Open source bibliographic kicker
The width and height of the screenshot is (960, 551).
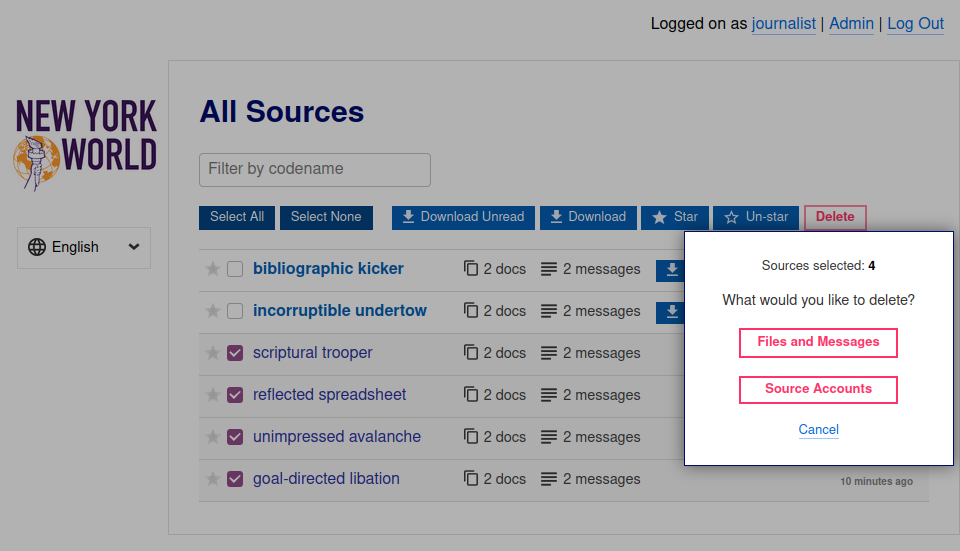[328, 269]
